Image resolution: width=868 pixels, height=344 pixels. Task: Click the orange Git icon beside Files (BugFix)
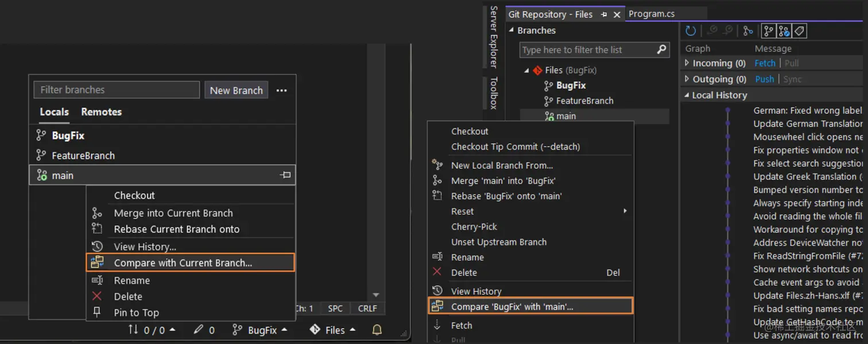click(537, 71)
